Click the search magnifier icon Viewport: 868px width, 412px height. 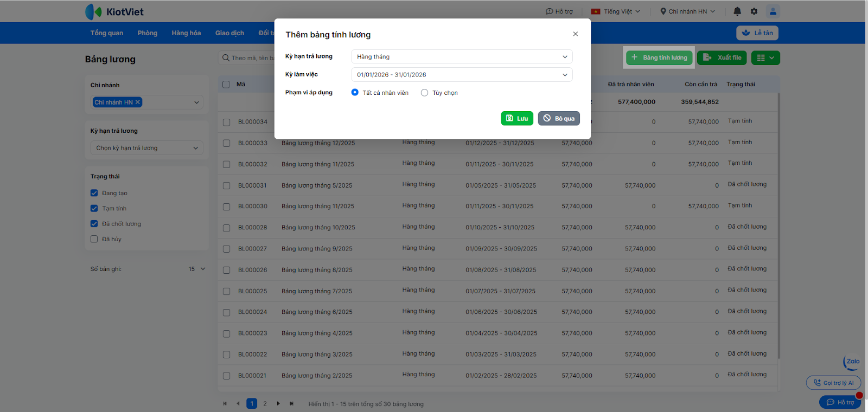(226, 58)
